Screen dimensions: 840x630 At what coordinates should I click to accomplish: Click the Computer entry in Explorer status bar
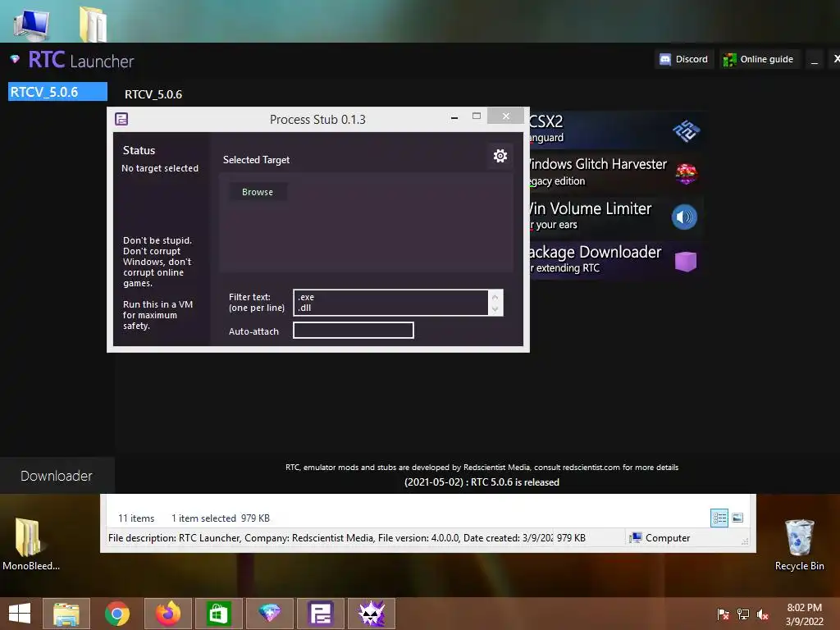point(660,538)
